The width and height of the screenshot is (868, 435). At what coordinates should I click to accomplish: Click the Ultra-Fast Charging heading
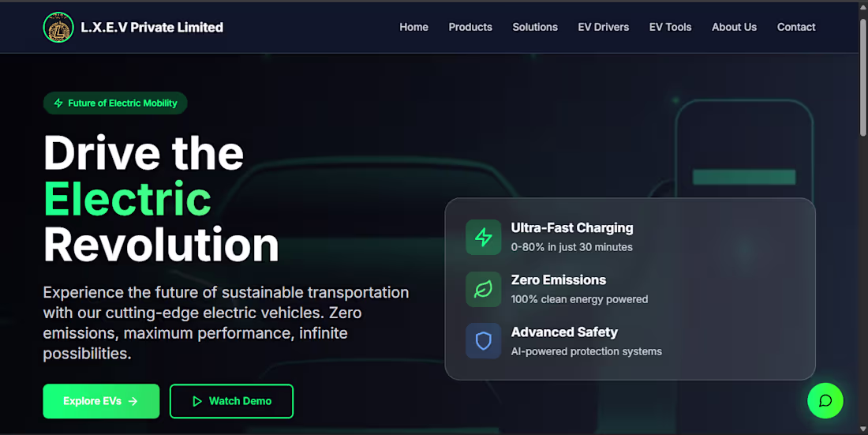572,227
